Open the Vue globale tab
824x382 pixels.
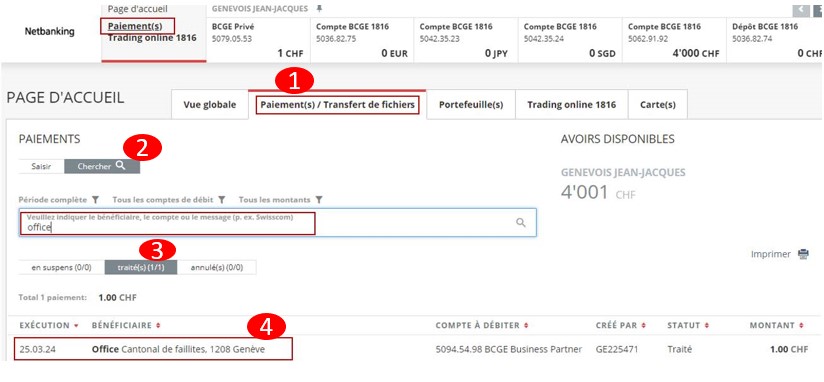[210, 105]
